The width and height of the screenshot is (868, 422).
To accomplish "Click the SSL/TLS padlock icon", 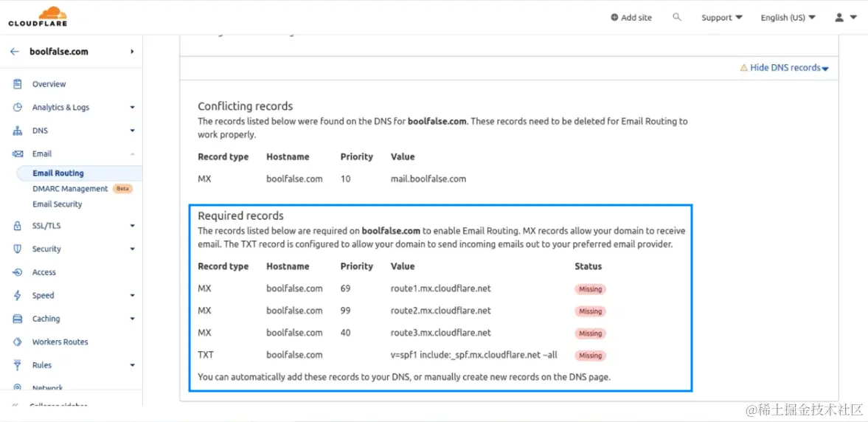I will [18, 226].
